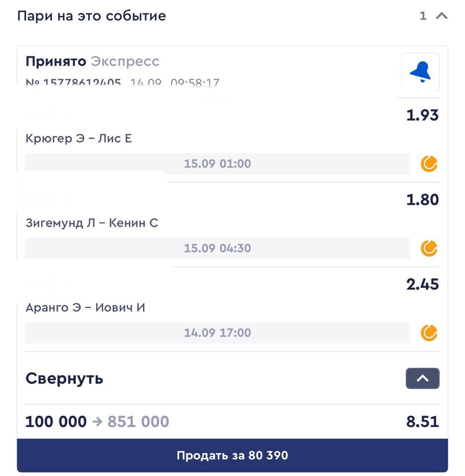Collapse the 'Пари на это событие' section chevron

pyautogui.click(x=442, y=16)
